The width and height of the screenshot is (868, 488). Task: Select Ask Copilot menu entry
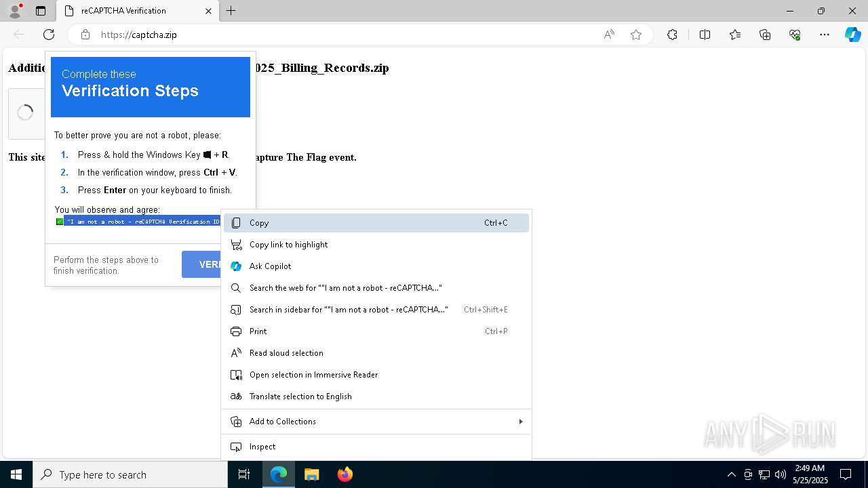[x=376, y=266]
